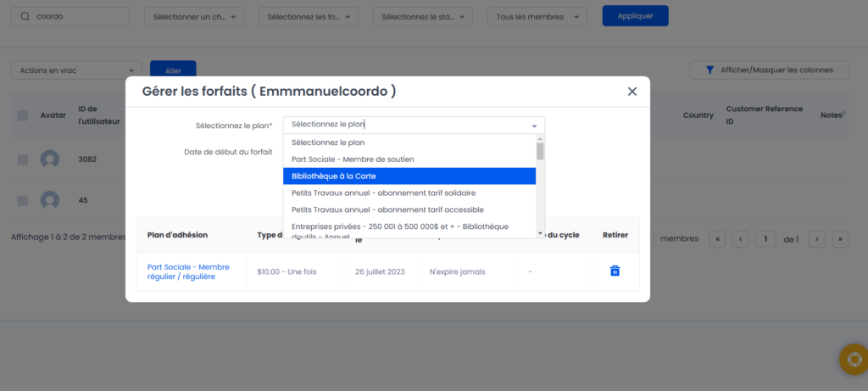Go to the first page arrow
The height and width of the screenshot is (391, 868).
click(x=717, y=239)
